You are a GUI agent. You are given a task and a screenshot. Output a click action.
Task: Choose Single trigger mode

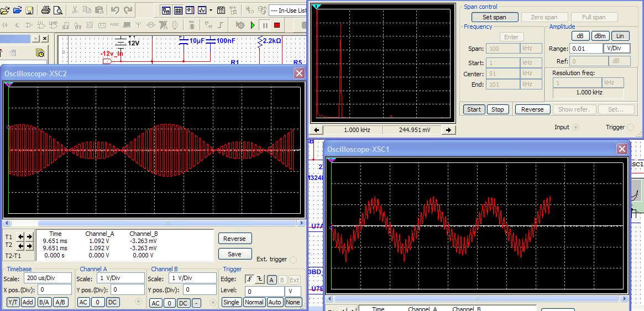point(231,302)
